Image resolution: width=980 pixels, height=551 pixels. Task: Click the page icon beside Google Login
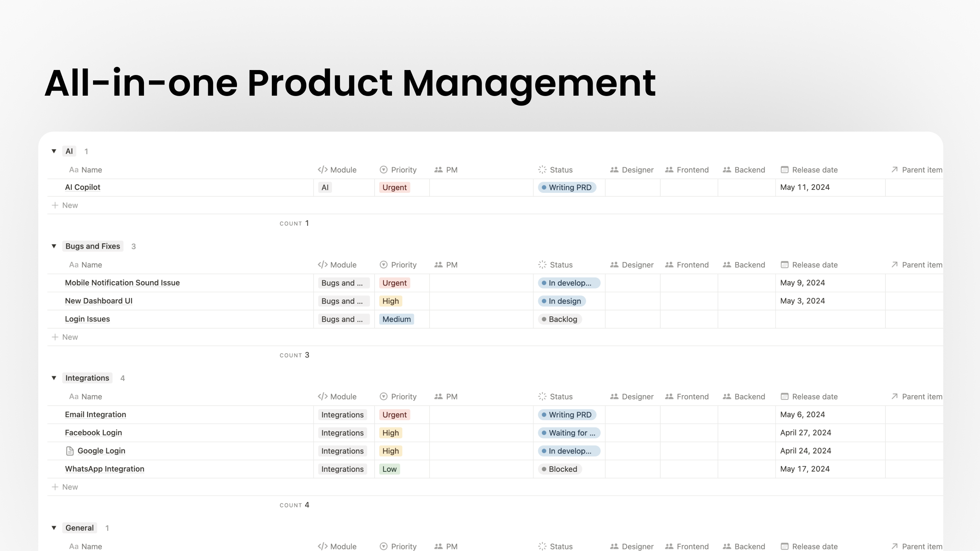[x=69, y=451]
